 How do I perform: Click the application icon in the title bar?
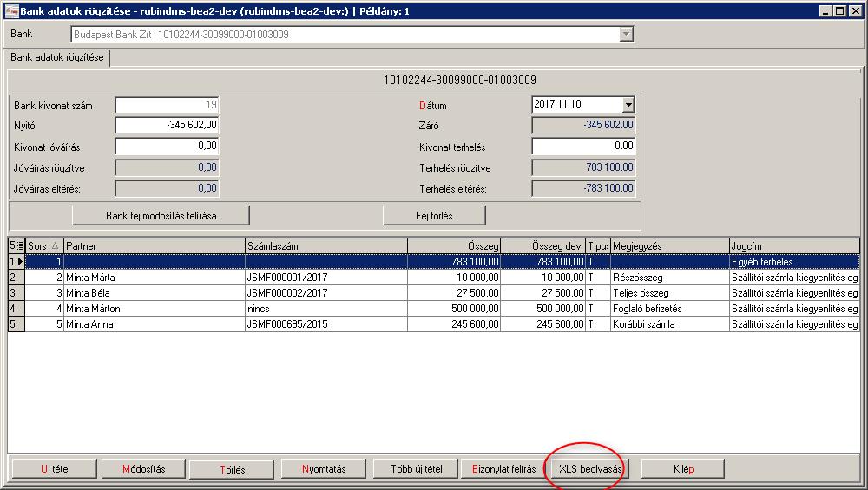point(11,11)
